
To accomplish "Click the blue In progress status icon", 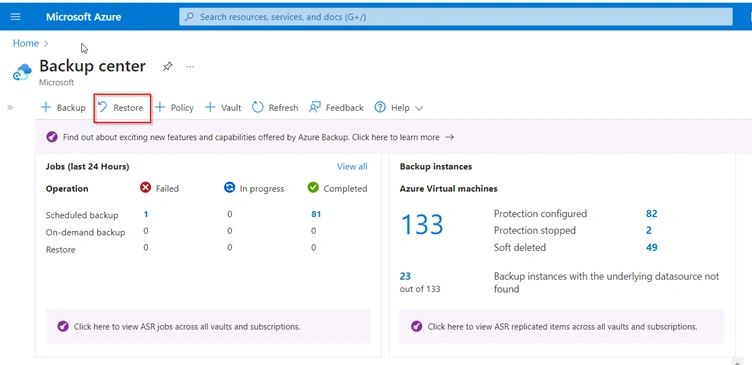I will coord(229,188).
